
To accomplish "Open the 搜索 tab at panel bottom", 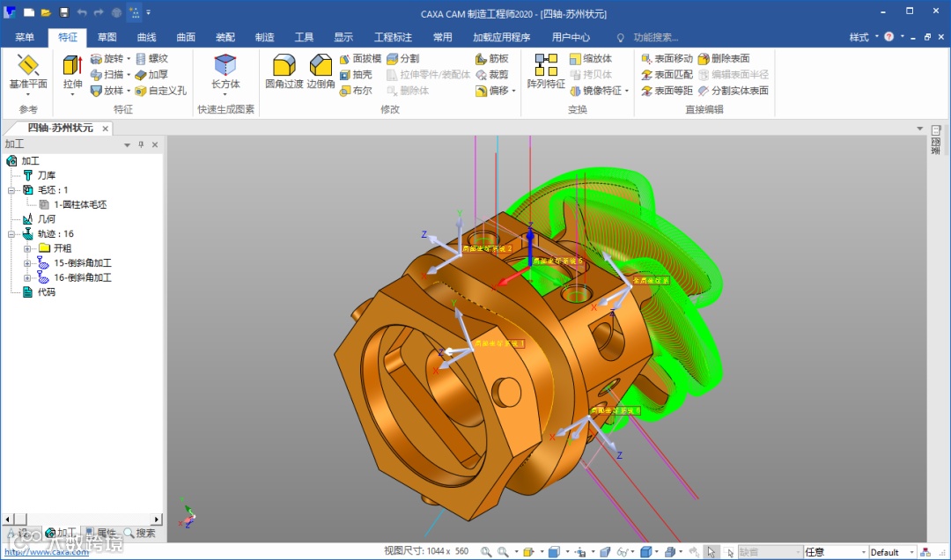I will (140, 533).
